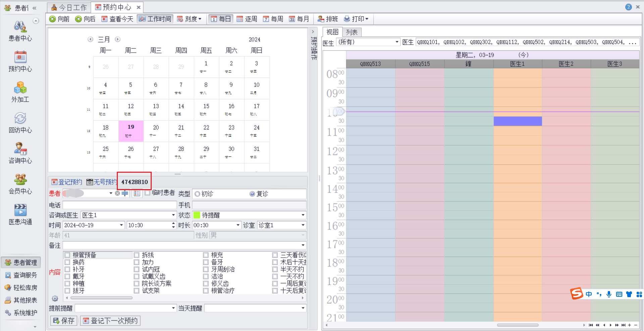Click horizontal scrollbar under schedule grid

coord(517,325)
